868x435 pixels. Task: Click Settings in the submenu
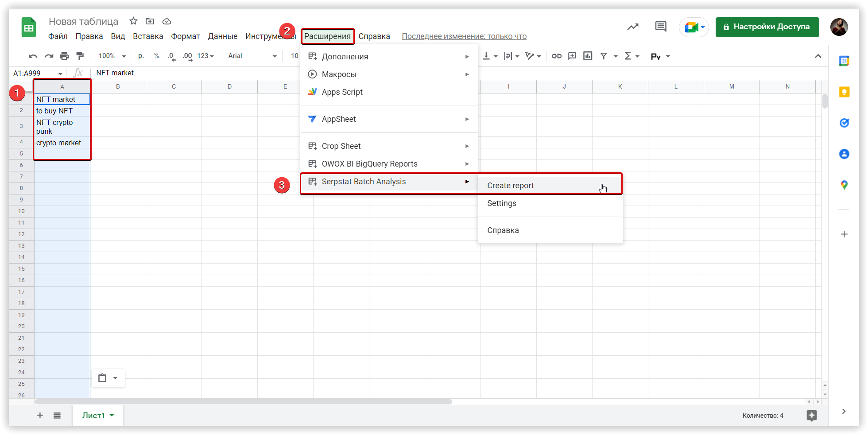[550, 203]
